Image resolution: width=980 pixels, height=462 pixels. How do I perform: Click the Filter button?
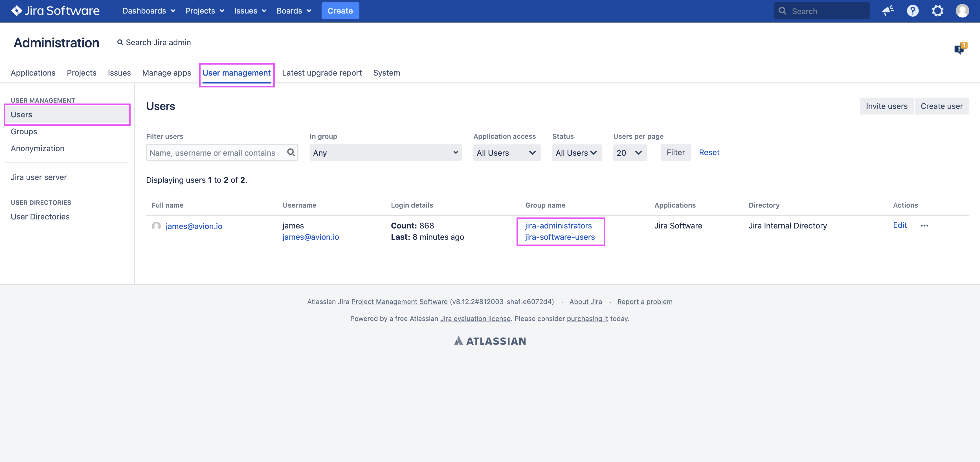point(675,153)
